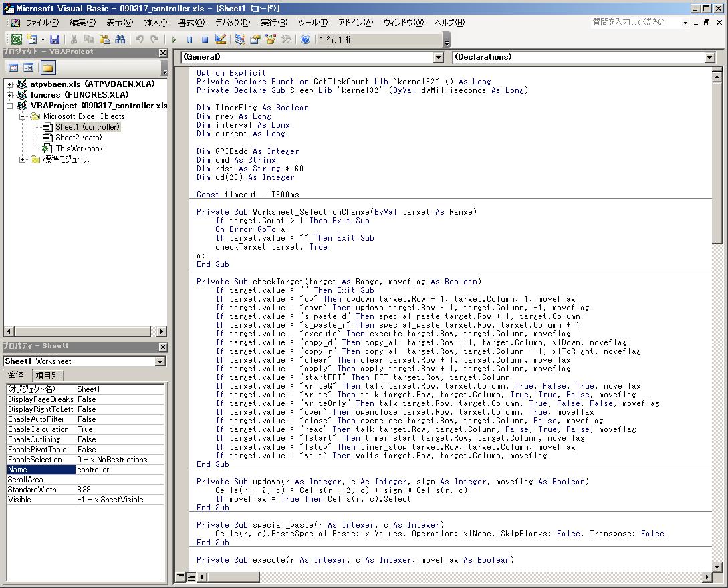Open the デバッグ(D) menu
This screenshot has width=728, height=588.
pyautogui.click(x=232, y=23)
